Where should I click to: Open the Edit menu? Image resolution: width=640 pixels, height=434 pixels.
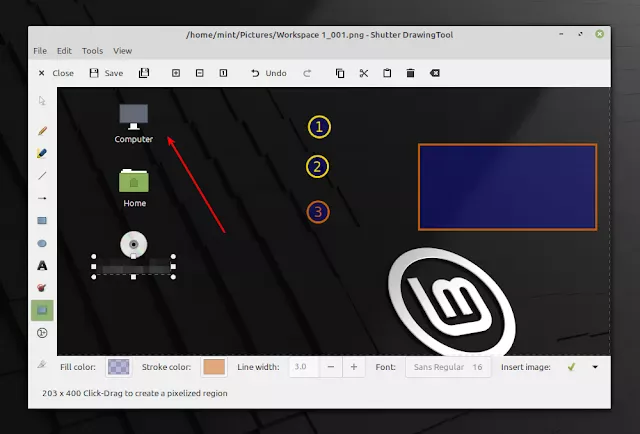tap(64, 51)
